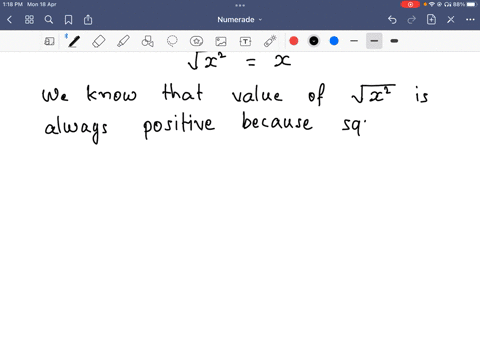Select the Text box tool

click(245, 41)
